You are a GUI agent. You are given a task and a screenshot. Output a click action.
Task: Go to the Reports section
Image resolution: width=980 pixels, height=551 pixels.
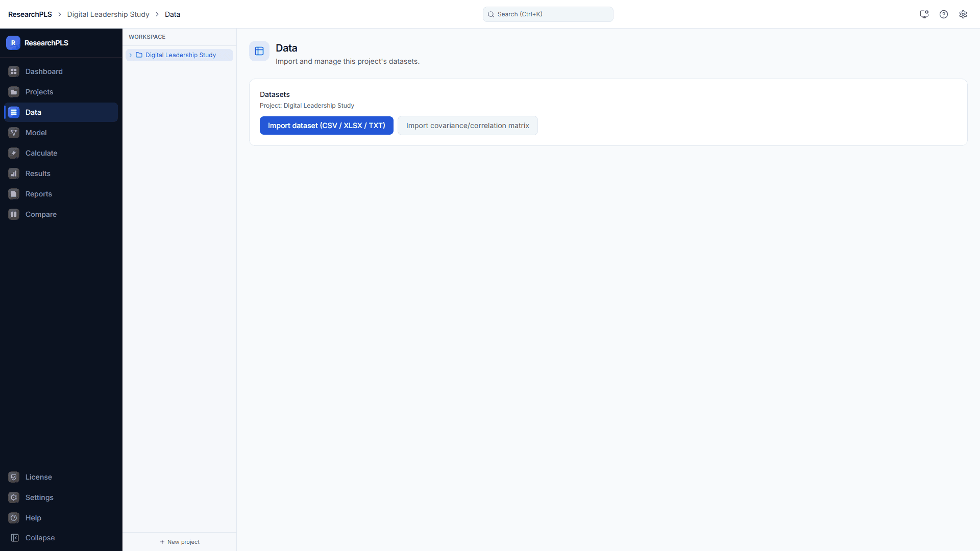[61, 194]
